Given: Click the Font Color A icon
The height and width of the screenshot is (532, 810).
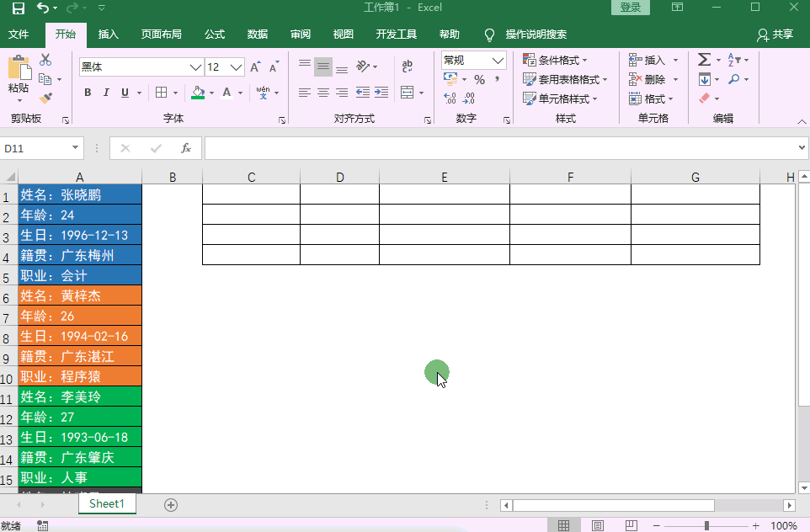Looking at the screenshot, I should [x=226, y=93].
